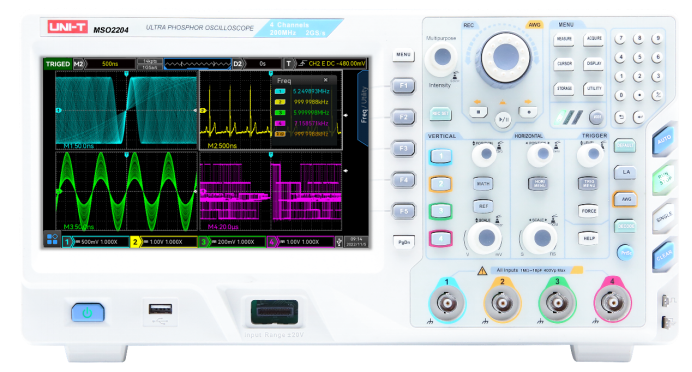Click the Multipurpose intensity knob

click(x=442, y=57)
